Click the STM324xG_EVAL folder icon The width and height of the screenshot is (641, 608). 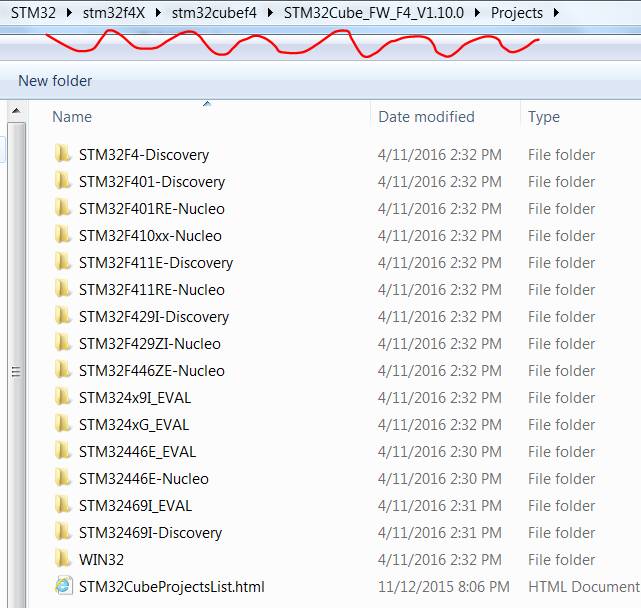tap(63, 424)
